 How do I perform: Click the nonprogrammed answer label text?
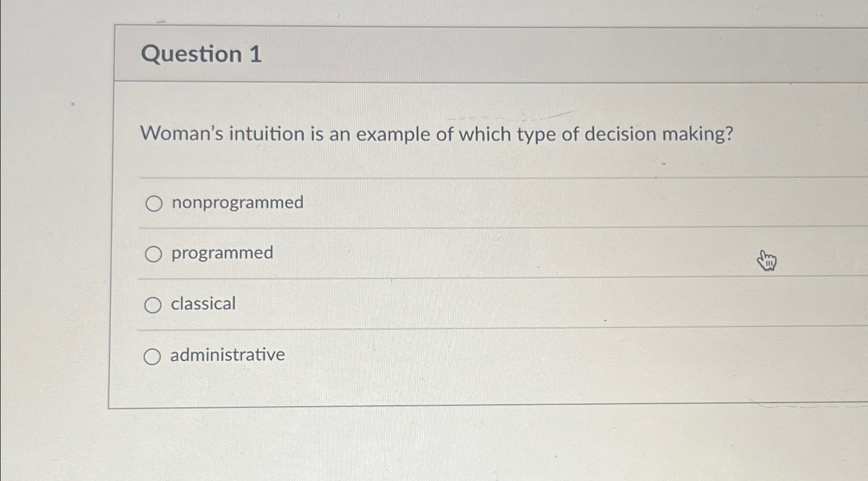coord(237,203)
